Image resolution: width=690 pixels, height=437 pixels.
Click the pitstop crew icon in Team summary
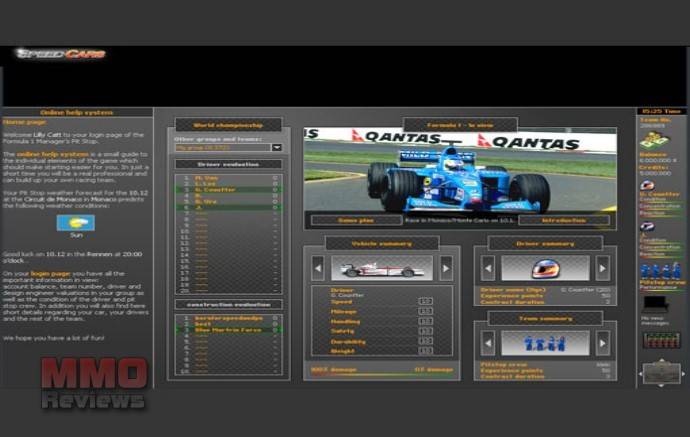coord(544,342)
